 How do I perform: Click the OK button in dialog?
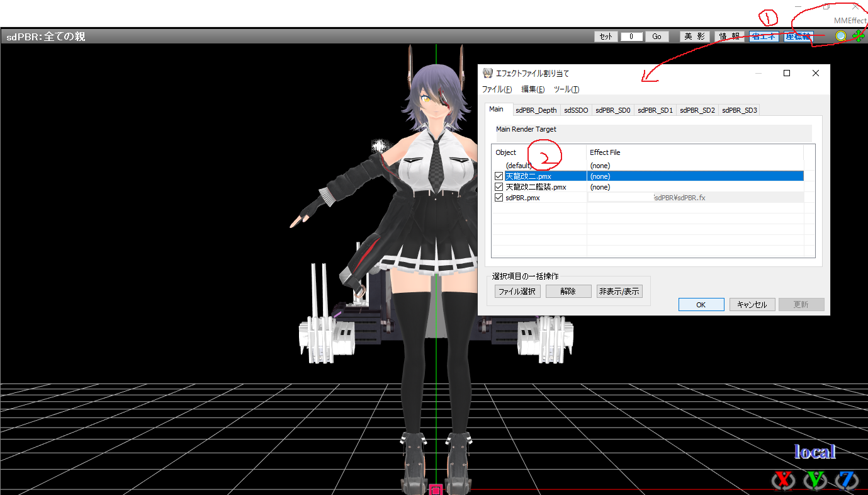(701, 305)
